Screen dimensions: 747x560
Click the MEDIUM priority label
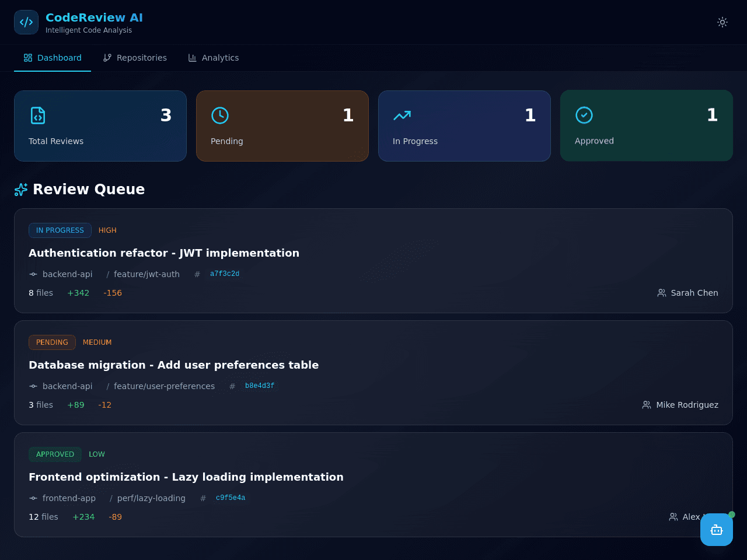click(97, 342)
